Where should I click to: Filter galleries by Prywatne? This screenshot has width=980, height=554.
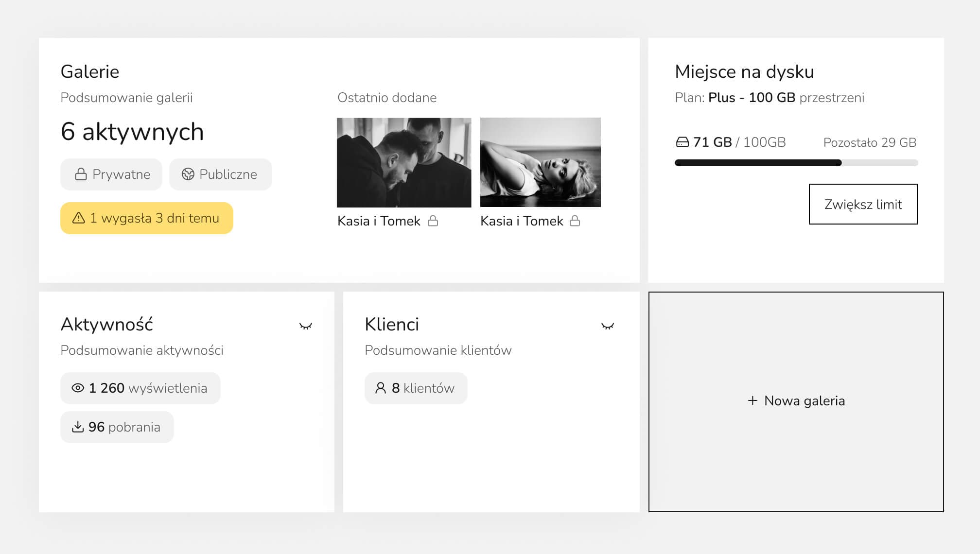[111, 174]
